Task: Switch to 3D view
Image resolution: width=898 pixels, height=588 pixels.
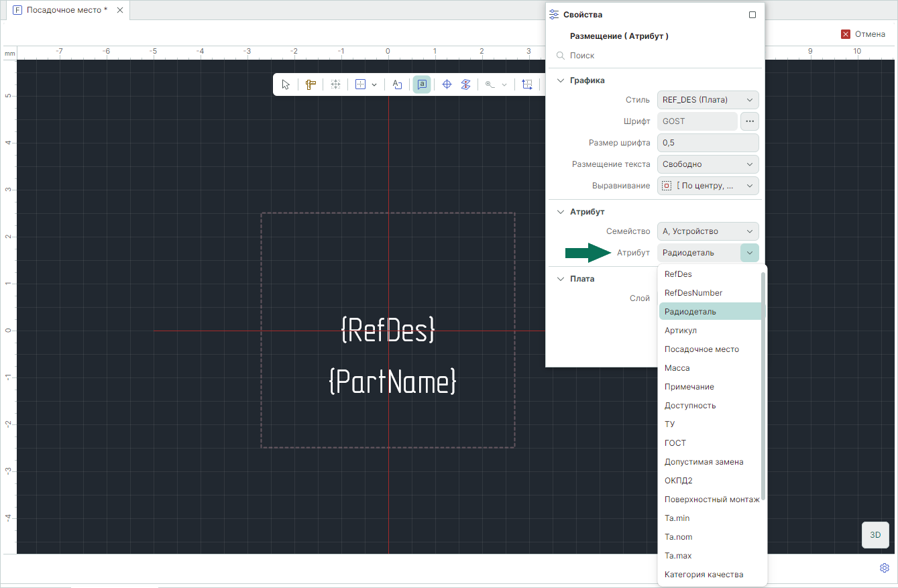Action: (875, 535)
